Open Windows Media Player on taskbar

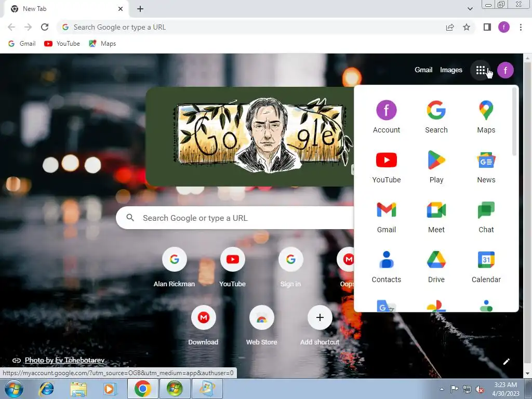(110, 389)
